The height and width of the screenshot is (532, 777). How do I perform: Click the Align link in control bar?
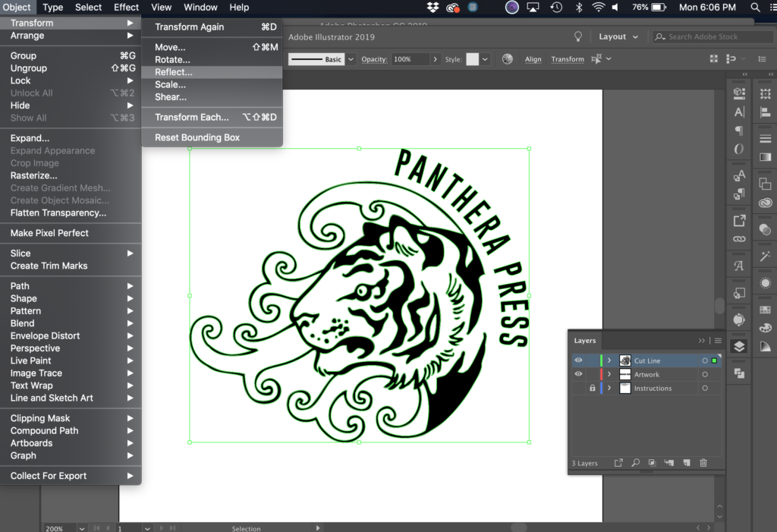pyautogui.click(x=533, y=59)
